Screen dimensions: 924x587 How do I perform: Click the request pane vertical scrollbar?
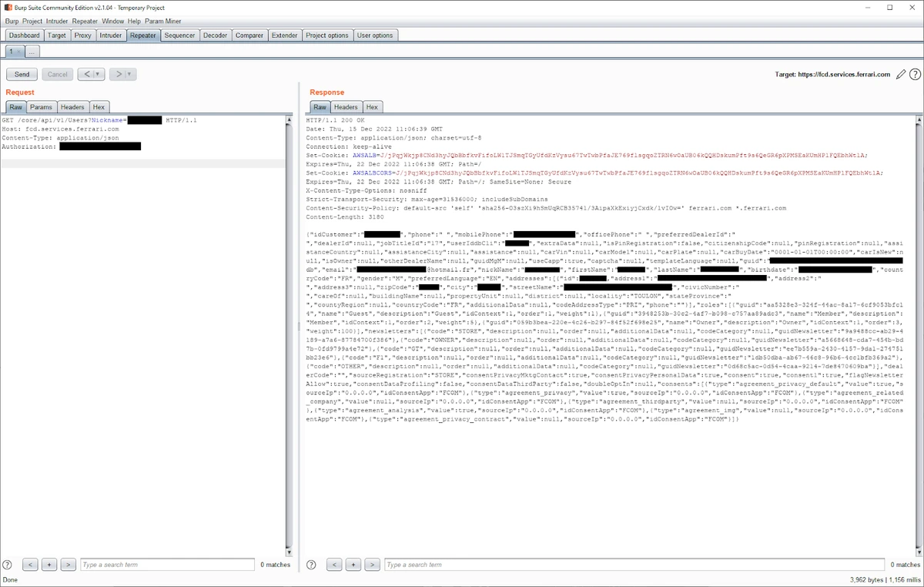point(290,308)
